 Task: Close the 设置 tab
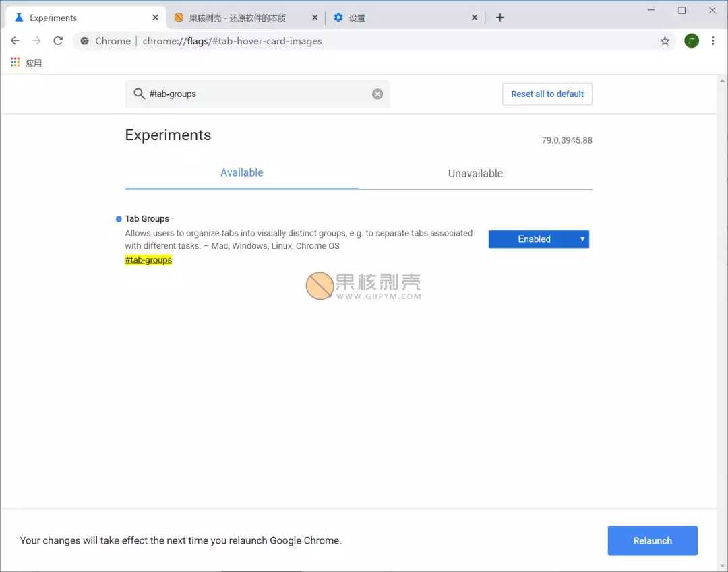[x=474, y=18]
